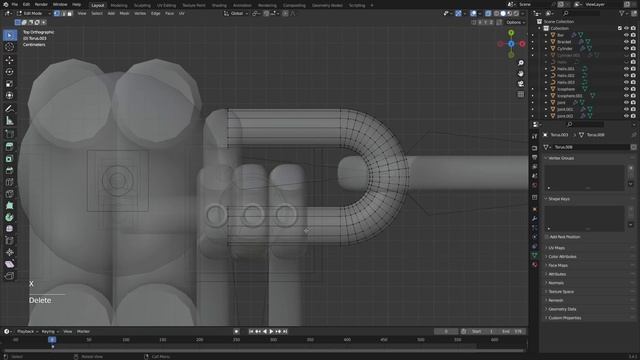Expand the Geometry Data panel
The height and width of the screenshot is (360, 640).
562,309
